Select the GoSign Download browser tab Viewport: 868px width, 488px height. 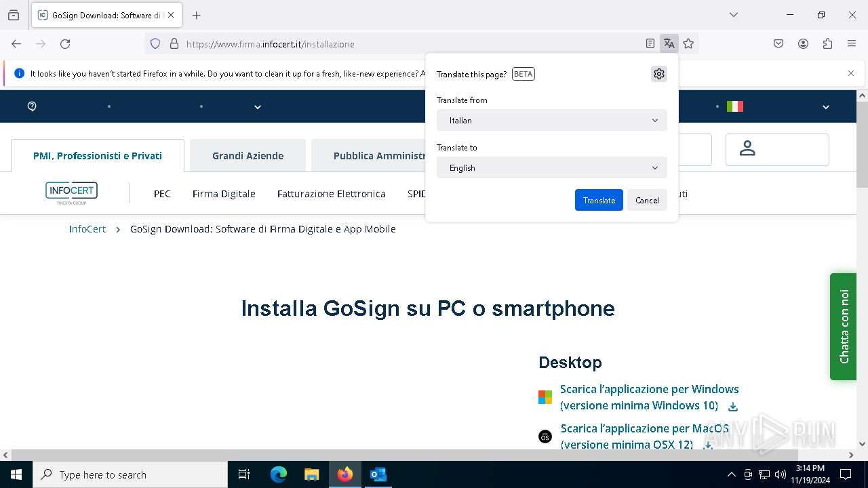point(106,15)
